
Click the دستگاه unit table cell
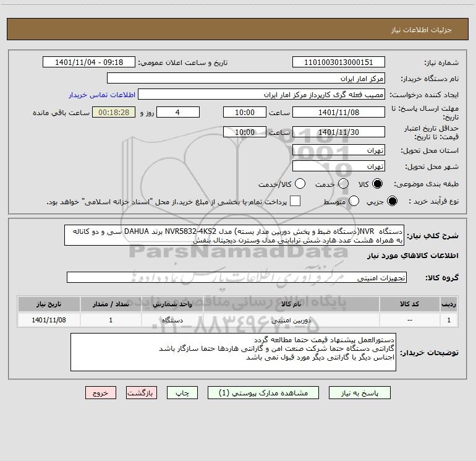pyautogui.click(x=172, y=321)
